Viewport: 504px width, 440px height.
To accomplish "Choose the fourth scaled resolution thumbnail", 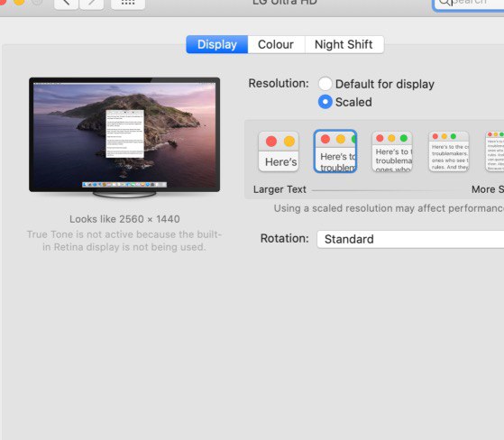I will tap(449, 151).
